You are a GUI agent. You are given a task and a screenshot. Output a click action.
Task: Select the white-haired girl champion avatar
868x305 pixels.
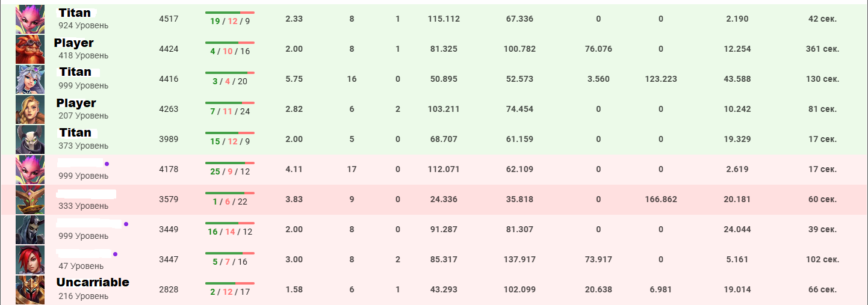coord(30,79)
